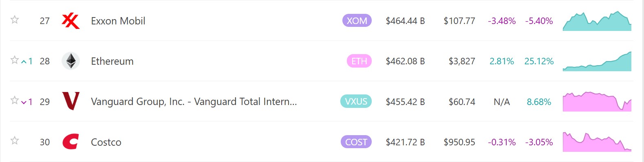Click the Vanguard red V logo

[71, 101]
